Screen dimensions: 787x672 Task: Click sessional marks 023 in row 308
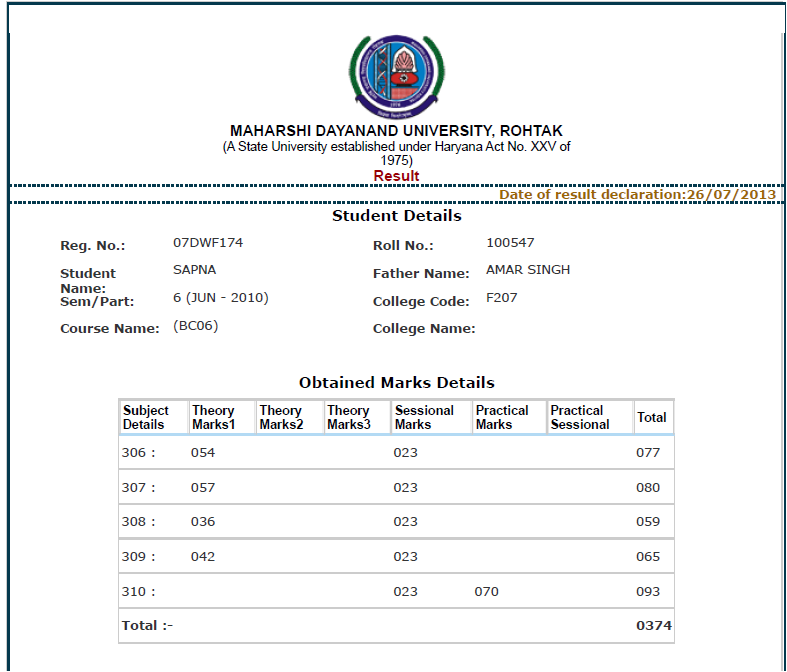click(406, 522)
